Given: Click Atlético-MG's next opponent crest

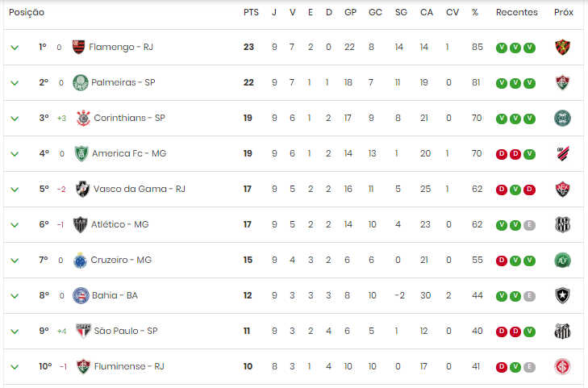Looking at the screenshot, I should point(562,225).
